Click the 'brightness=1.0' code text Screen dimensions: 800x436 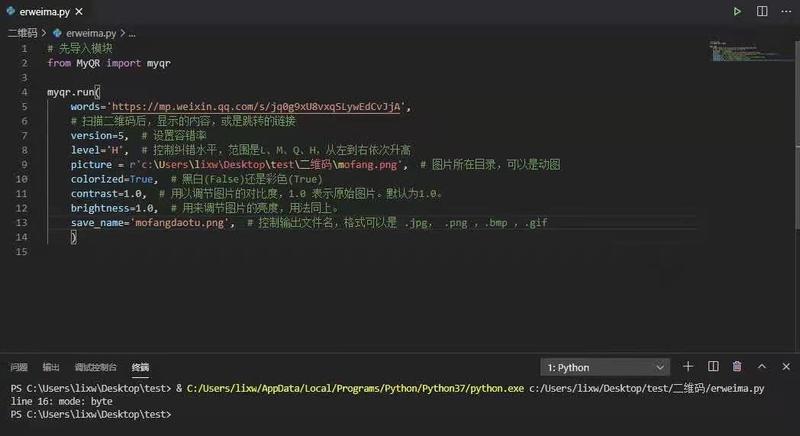[112, 208]
